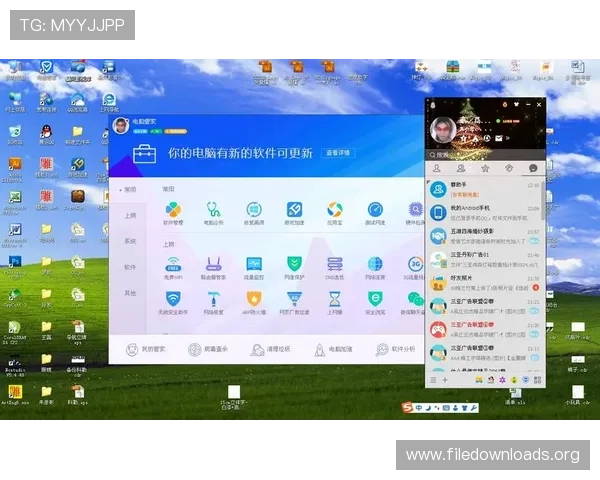Open 软件分析 in bottom bar
Screen dimensions: 600x480
(395, 349)
